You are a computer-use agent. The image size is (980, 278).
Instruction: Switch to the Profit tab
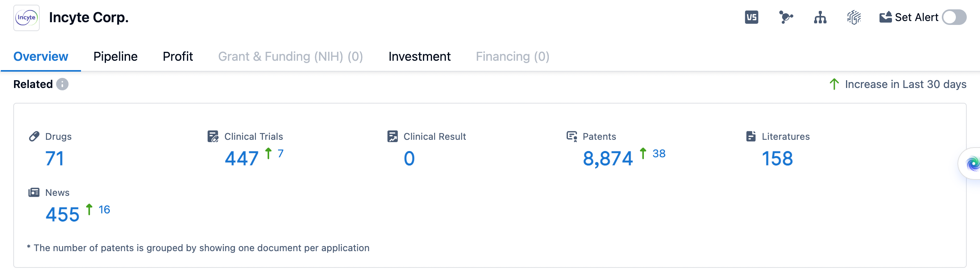pos(178,56)
